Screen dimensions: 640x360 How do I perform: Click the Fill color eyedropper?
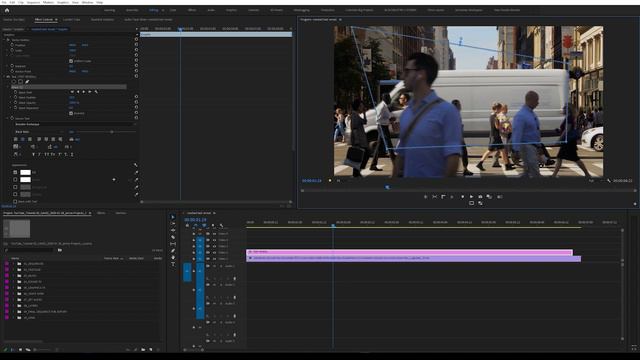click(x=136, y=173)
